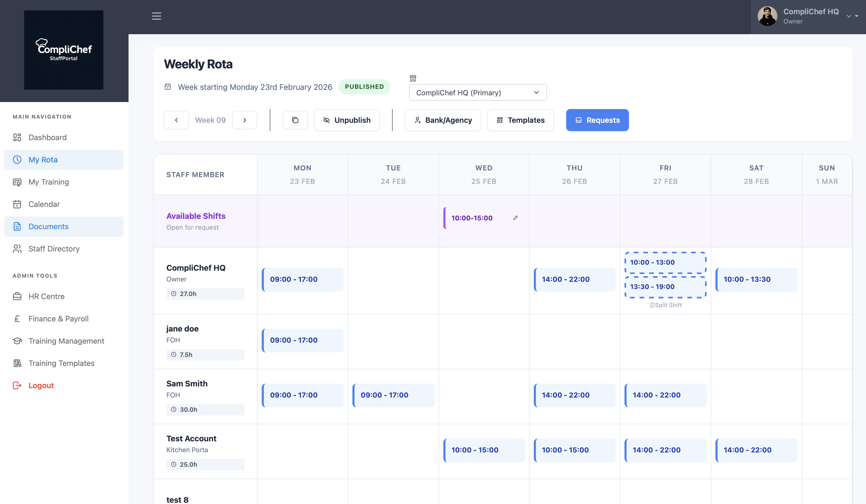Expand the account menu chevron
The height and width of the screenshot is (504, 866).
[x=848, y=16]
